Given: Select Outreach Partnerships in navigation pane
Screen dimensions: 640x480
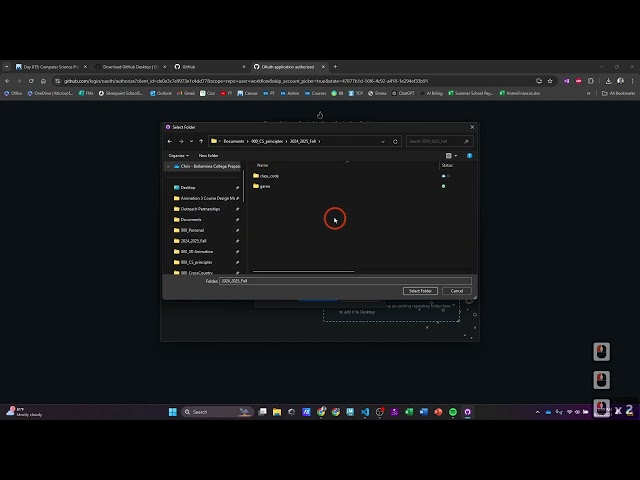Looking at the screenshot, I should pos(197,209).
